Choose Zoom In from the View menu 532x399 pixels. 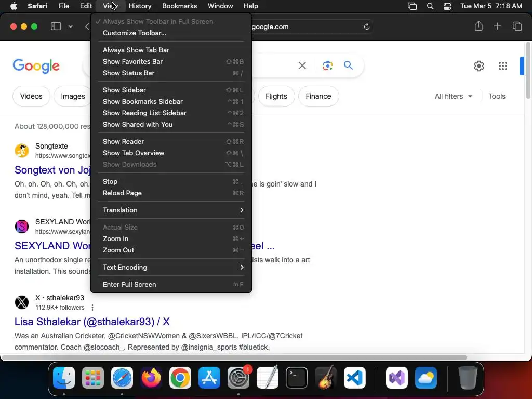[171, 239]
